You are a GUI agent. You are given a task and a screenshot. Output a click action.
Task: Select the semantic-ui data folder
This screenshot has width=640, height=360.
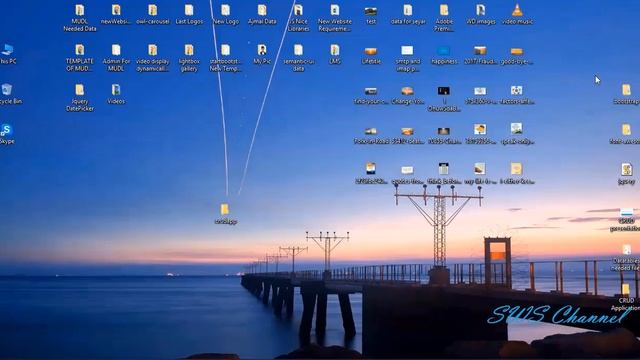coord(298,58)
